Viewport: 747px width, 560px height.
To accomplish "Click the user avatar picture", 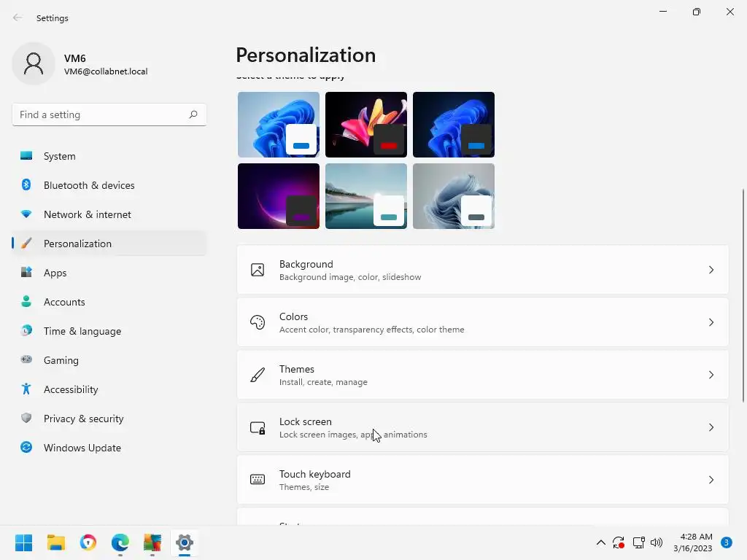I will [34, 63].
